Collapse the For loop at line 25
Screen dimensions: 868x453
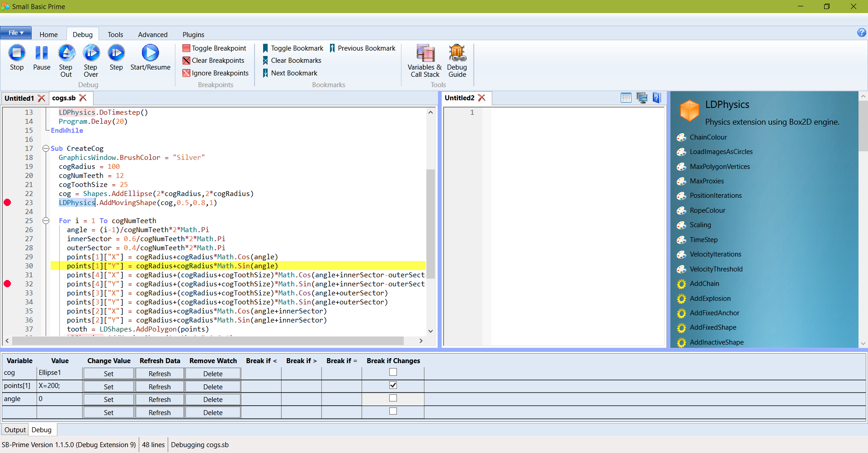pyautogui.click(x=46, y=221)
